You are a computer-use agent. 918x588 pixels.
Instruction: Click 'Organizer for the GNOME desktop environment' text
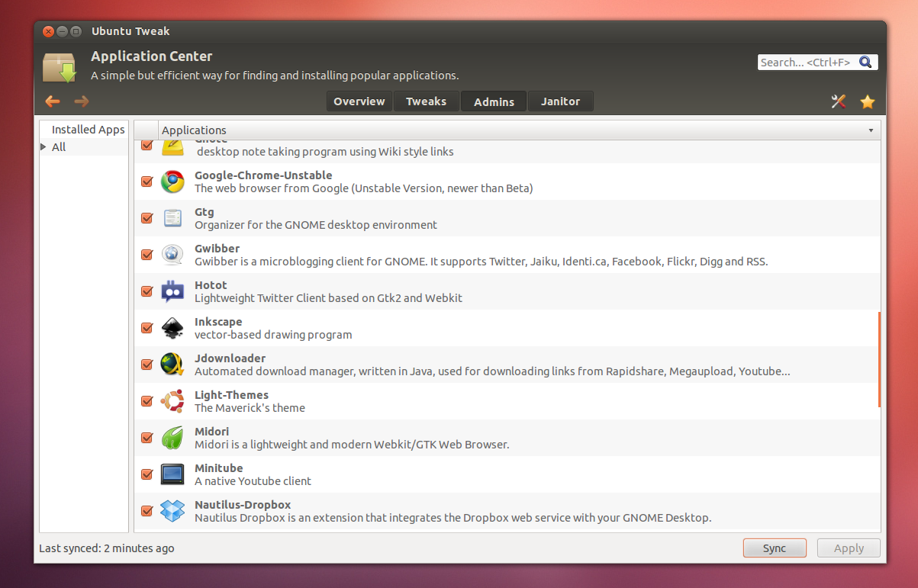tap(316, 225)
